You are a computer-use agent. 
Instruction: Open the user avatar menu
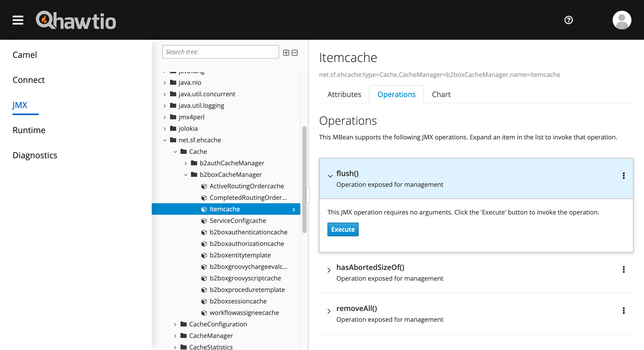[622, 20]
